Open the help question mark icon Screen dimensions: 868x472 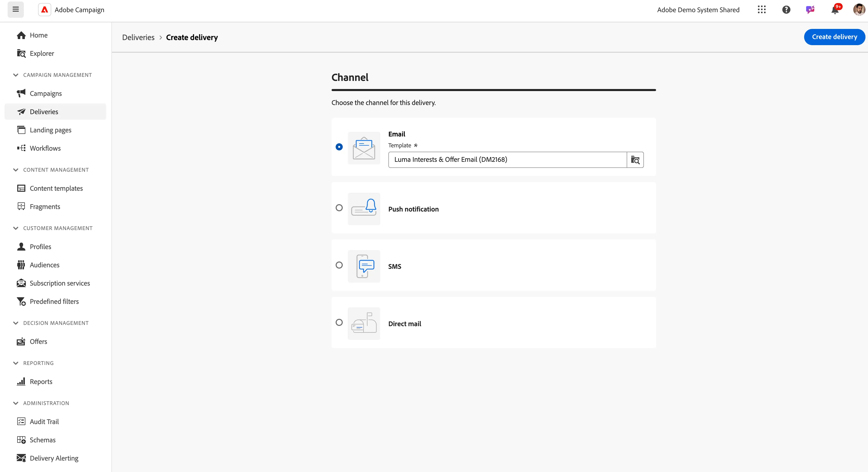tap(786, 10)
